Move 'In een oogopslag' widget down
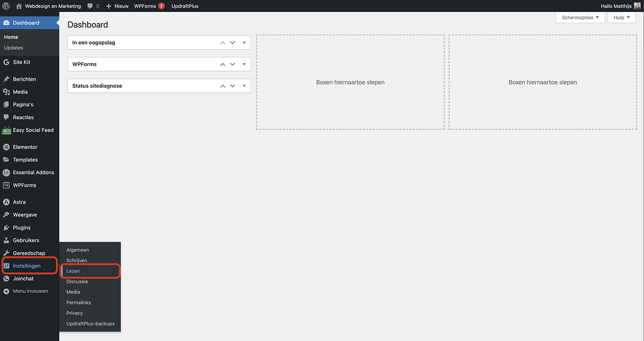The image size is (644, 341). click(x=233, y=43)
